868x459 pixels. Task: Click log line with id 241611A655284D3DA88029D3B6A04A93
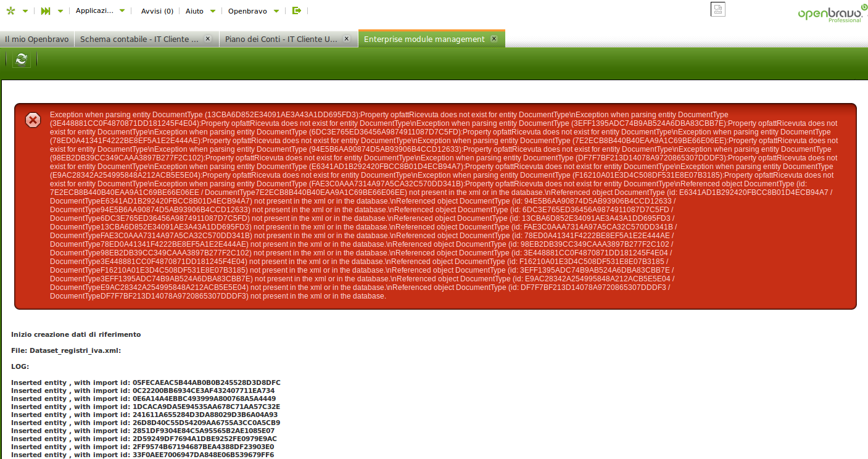click(144, 415)
